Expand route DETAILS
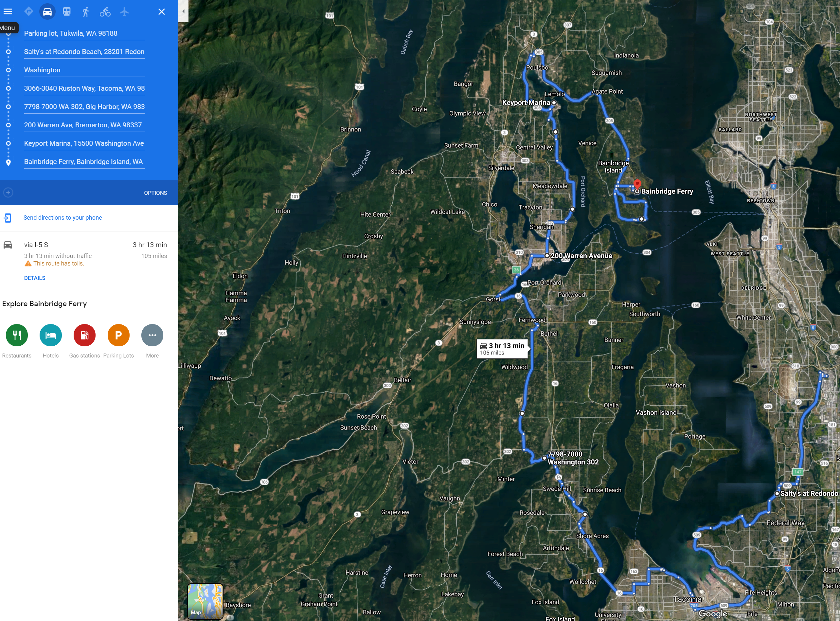Viewport: 840px width, 621px height. point(35,278)
